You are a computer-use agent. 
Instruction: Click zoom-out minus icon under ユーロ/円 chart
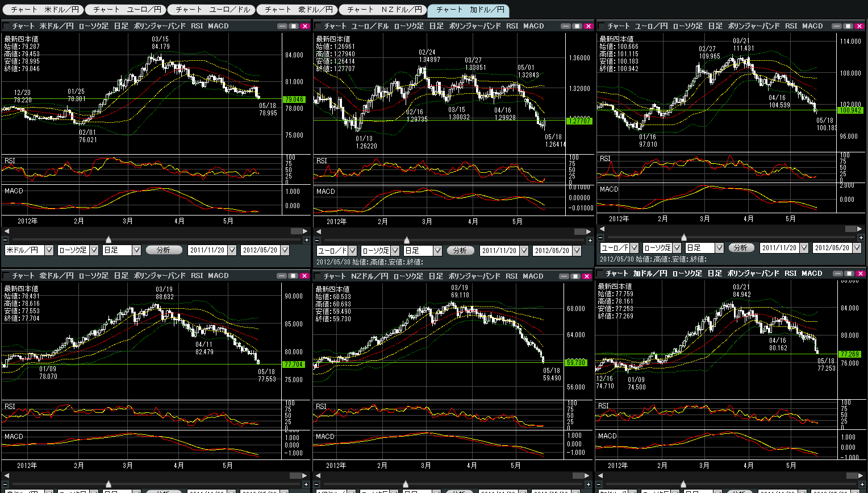602,238
